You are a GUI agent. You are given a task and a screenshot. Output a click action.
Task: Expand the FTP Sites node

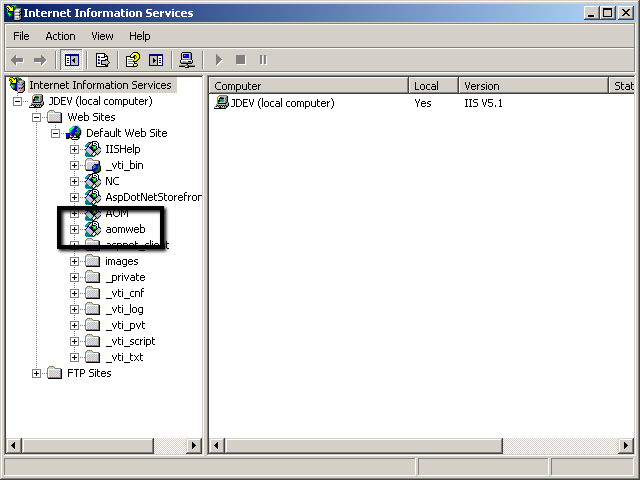pyautogui.click(x=37, y=373)
